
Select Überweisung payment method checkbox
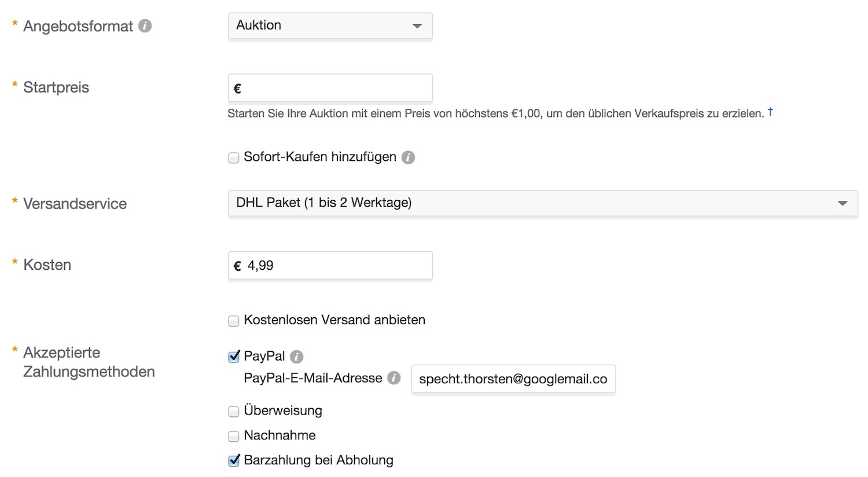pos(234,412)
